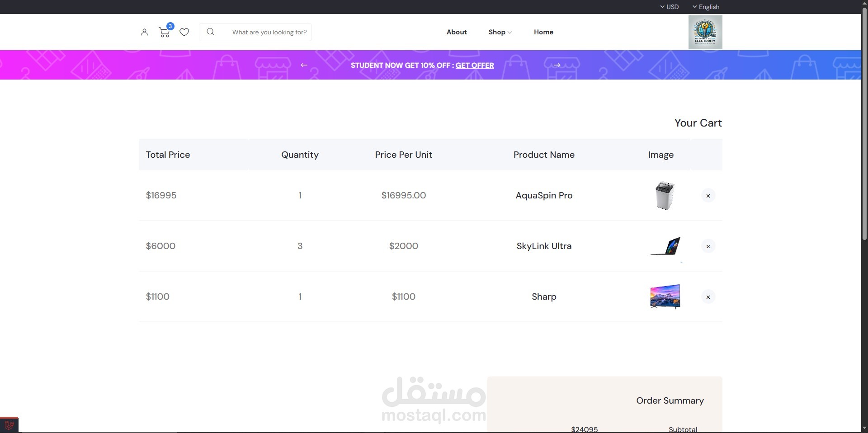Screen dimensions: 868x433
Task: Remove SkyLink Ultra from cart
Action: 708,246
